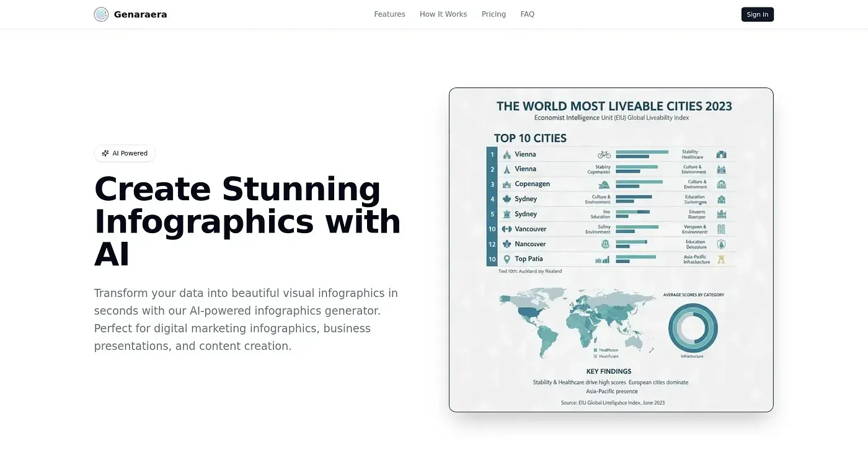This screenshot has width=868, height=452.
Task: Click the Vancouver city name in infographic
Action: tap(531, 229)
